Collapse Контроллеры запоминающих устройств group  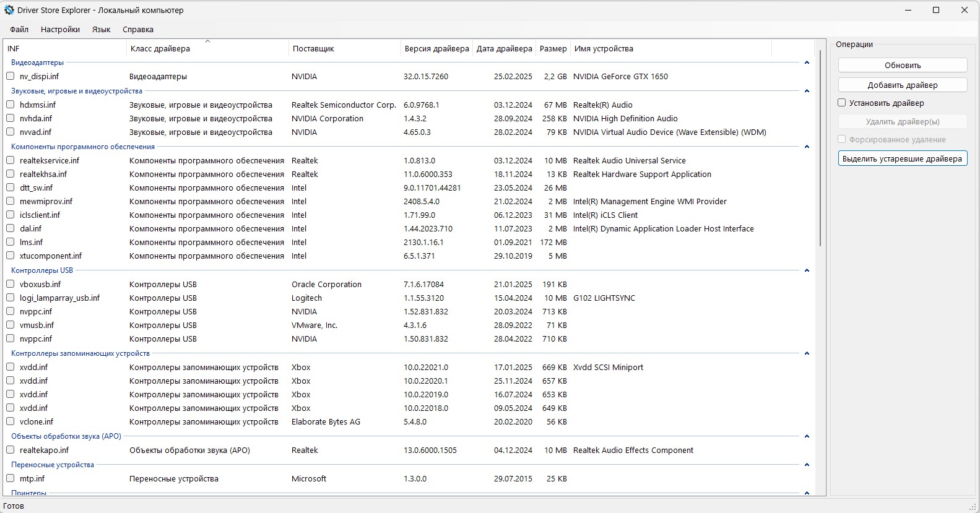click(807, 353)
